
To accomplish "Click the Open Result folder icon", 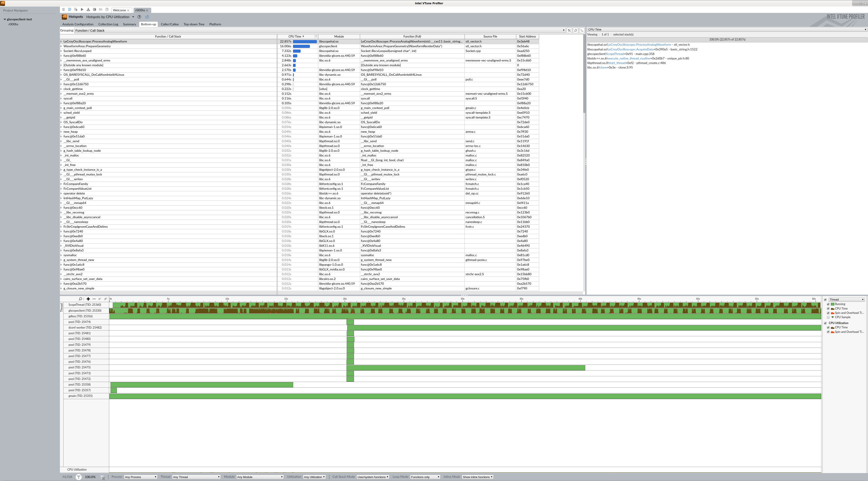I will (100, 10).
